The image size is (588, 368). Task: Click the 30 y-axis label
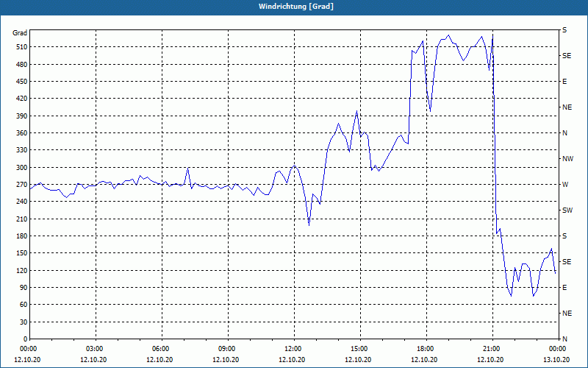[x=24, y=322]
